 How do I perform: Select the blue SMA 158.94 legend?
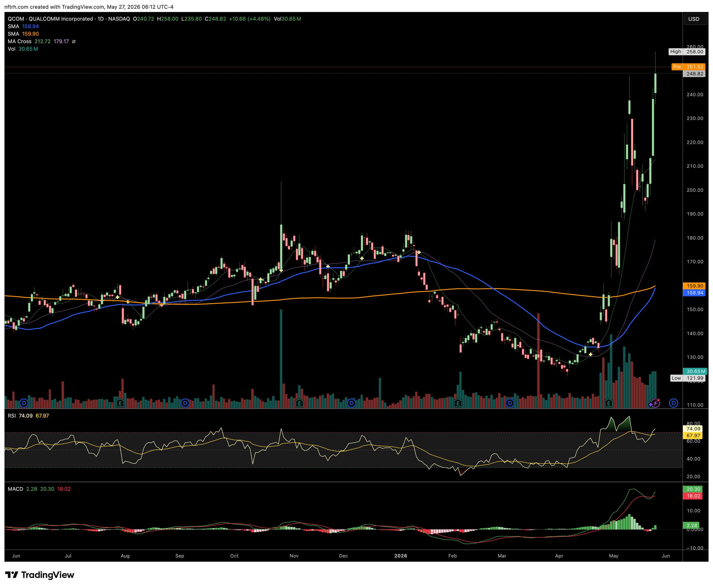point(23,26)
